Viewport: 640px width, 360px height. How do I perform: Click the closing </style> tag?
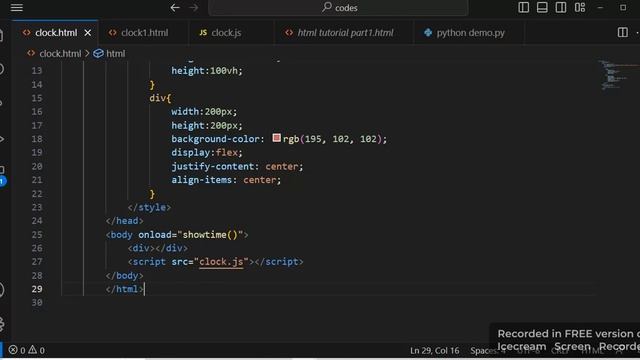point(149,207)
